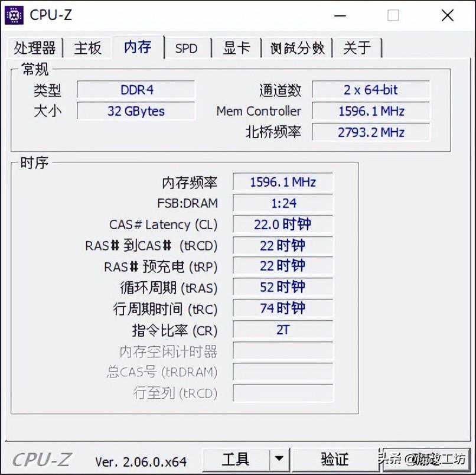This screenshot has height=475, width=476.
Task: Click the DDR4 memory type field
Action: (136, 90)
